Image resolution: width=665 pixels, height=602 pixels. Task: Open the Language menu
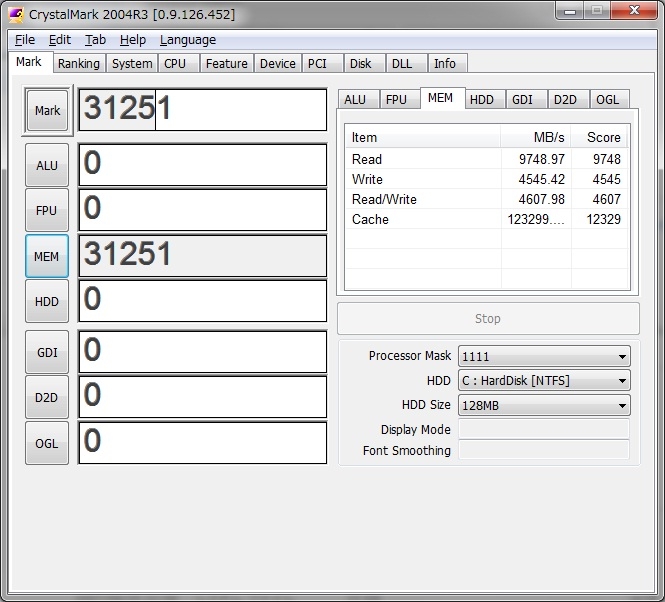click(187, 40)
